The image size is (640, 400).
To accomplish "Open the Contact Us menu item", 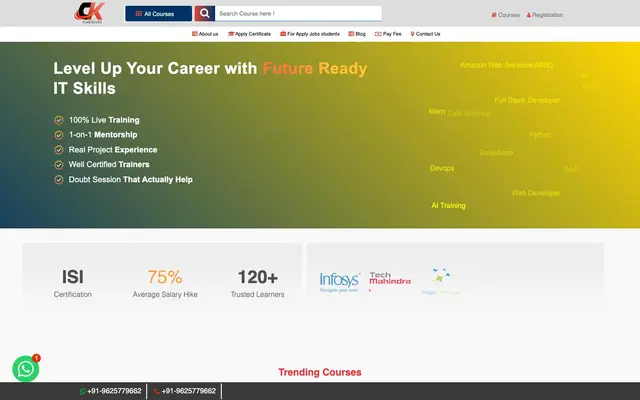I will pos(425,34).
